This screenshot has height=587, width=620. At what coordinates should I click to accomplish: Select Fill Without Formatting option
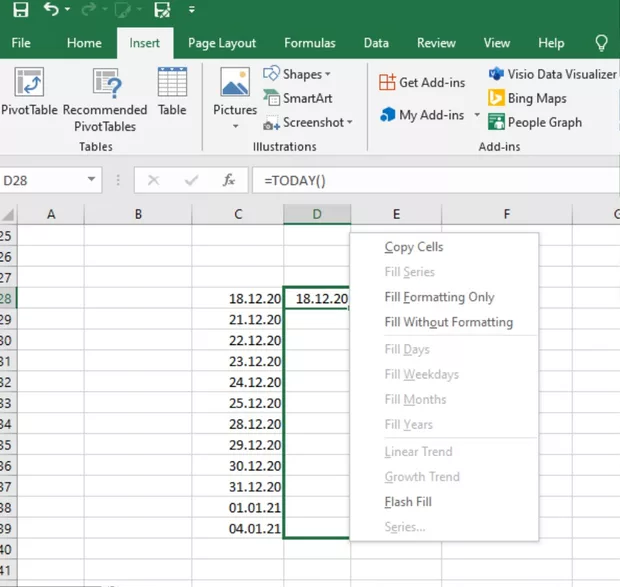coord(448,322)
